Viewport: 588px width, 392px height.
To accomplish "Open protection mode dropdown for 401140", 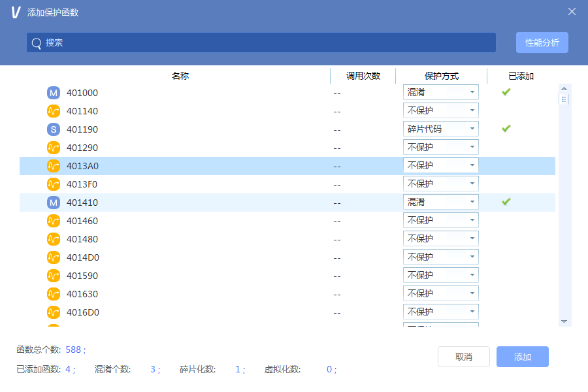I will (440, 110).
